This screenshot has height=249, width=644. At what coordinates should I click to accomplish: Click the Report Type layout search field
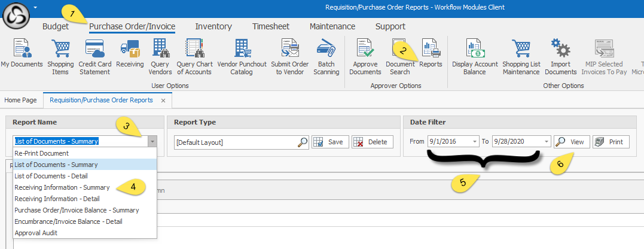236,142
